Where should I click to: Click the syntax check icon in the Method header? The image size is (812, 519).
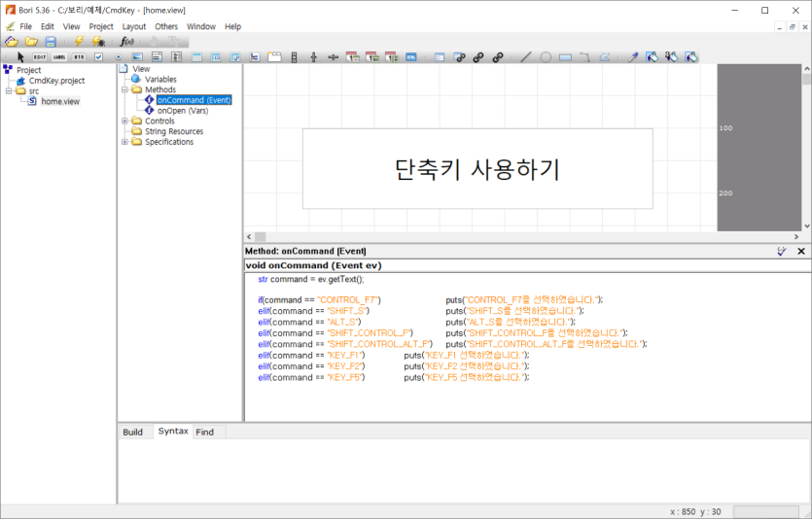click(x=782, y=251)
